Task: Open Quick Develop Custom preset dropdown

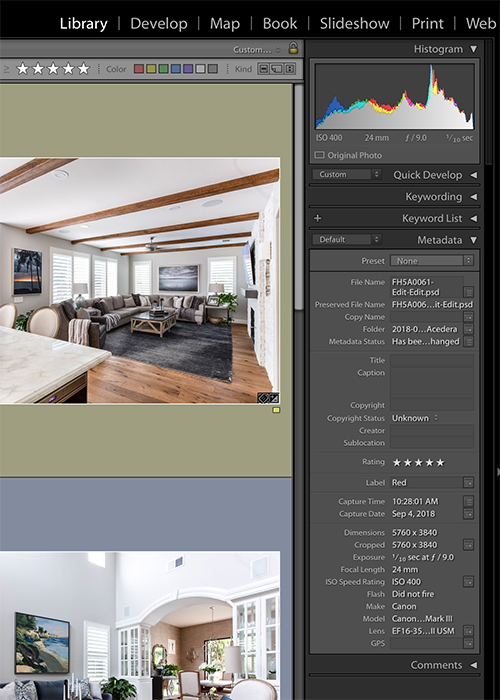Action: (x=346, y=175)
